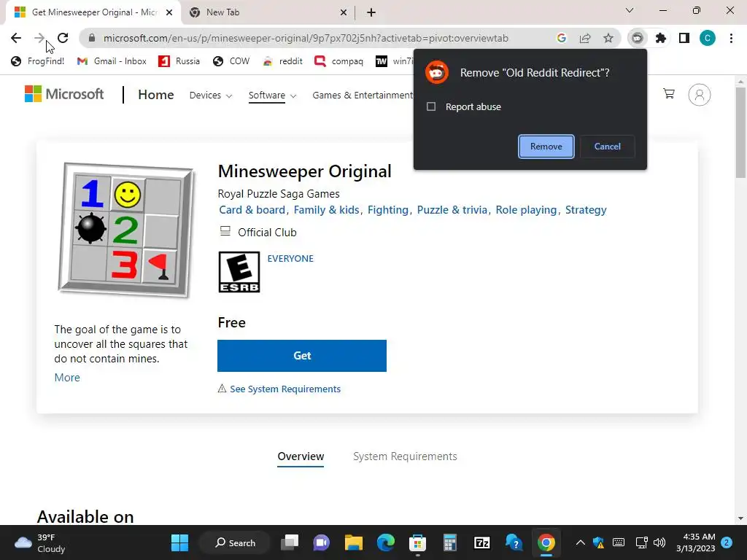Click the Windows Security tray icon
747x560 pixels.
point(599,542)
